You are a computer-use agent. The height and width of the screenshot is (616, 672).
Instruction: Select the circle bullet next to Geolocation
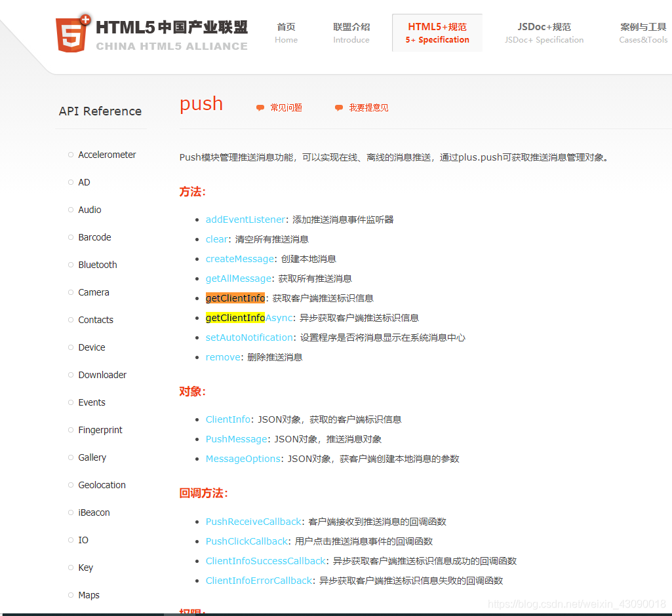point(70,485)
